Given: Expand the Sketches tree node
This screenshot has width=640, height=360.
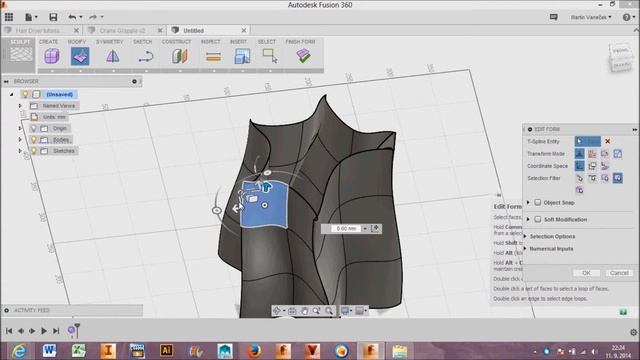Looking at the screenshot, I should (20, 151).
